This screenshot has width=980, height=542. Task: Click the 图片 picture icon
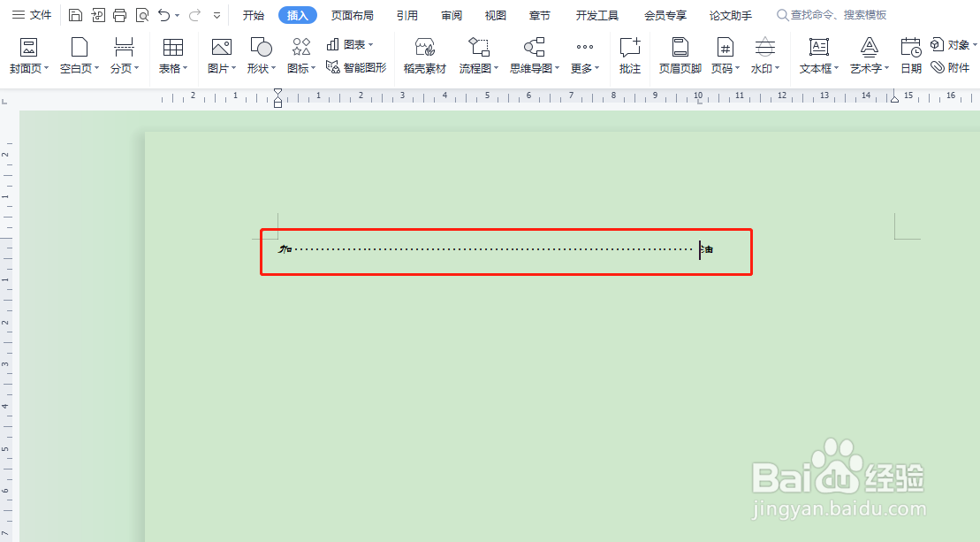pyautogui.click(x=221, y=48)
